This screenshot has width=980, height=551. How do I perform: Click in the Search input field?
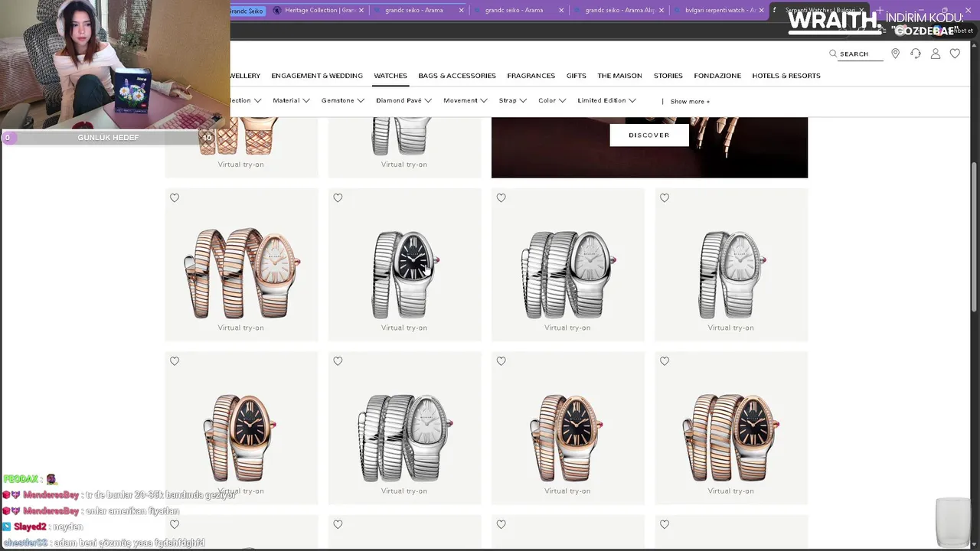(x=861, y=54)
